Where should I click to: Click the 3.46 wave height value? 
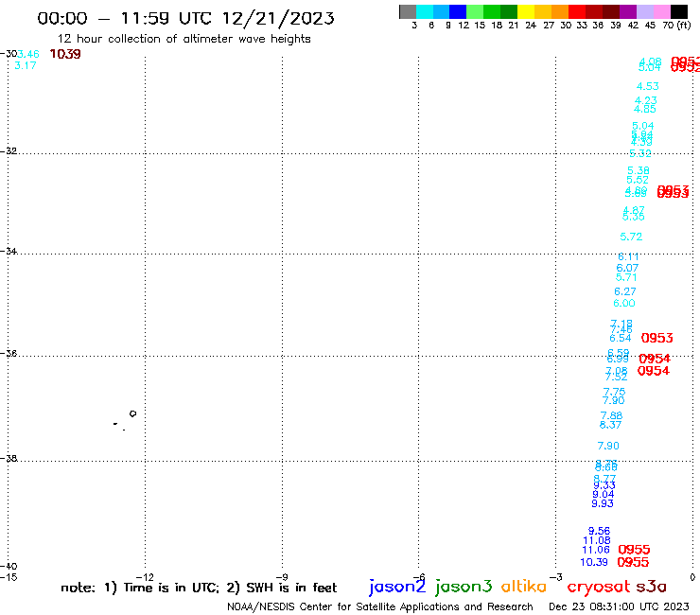[28, 54]
